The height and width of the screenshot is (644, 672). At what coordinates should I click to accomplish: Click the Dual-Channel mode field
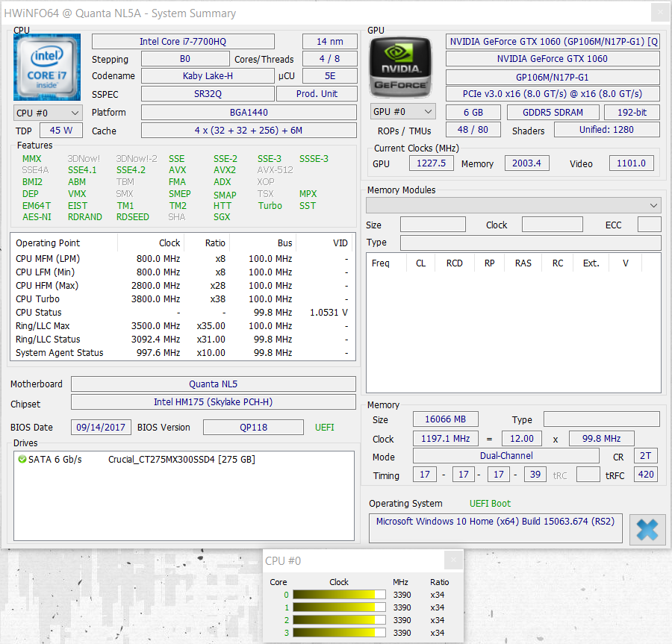pos(506,456)
